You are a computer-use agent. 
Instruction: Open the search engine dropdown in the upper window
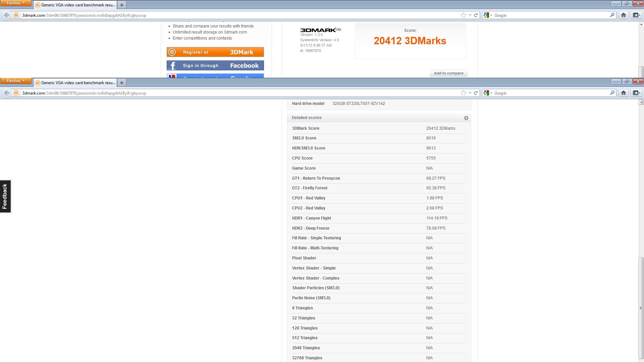coord(488,15)
